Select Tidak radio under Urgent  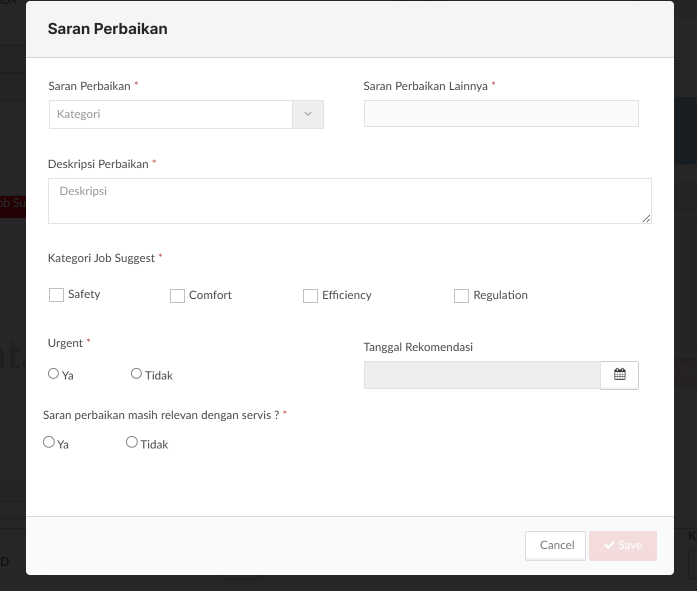tap(136, 374)
